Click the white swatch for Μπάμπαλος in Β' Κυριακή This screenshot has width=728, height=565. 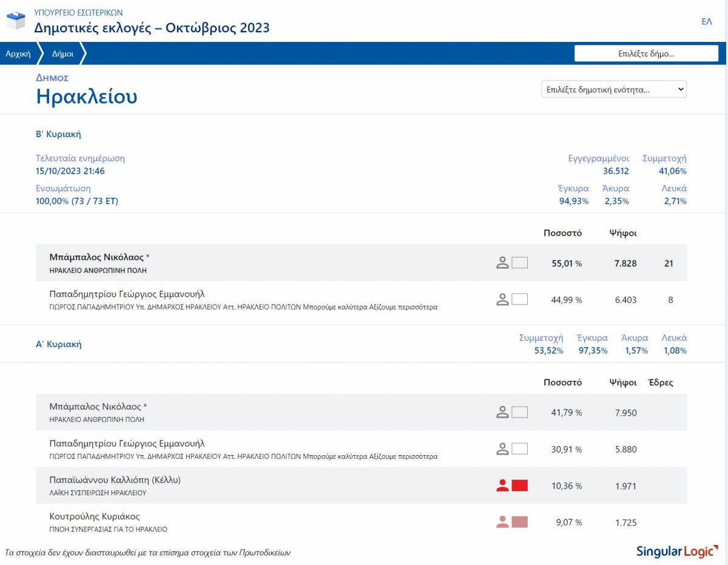[x=520, y=263]
